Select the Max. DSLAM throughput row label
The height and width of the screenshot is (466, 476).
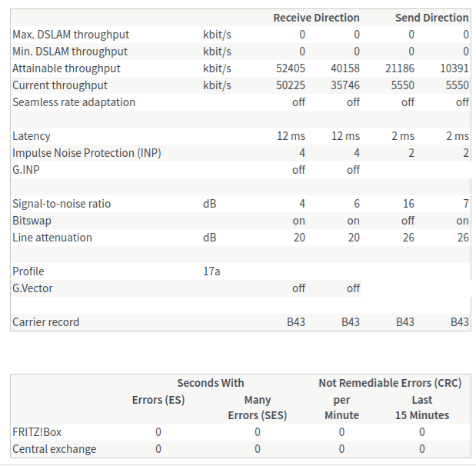tap(71, 35)
